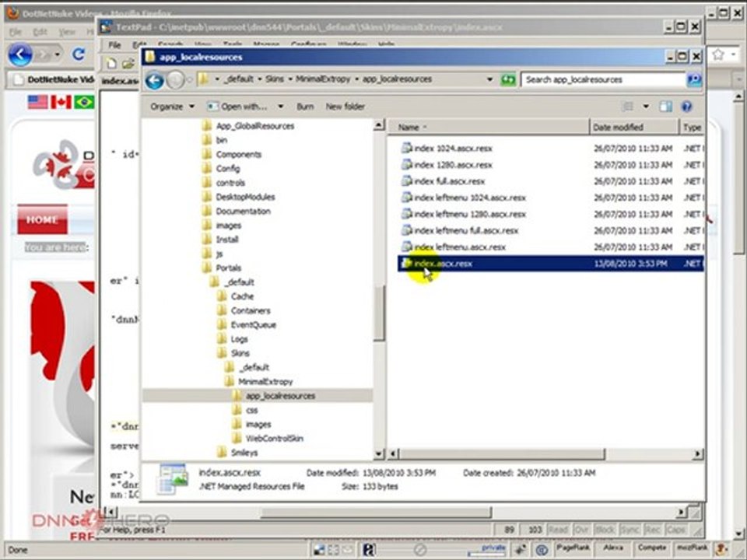Click the TextPad open file icon
This screenshot has height=560, width=747.
128,63
